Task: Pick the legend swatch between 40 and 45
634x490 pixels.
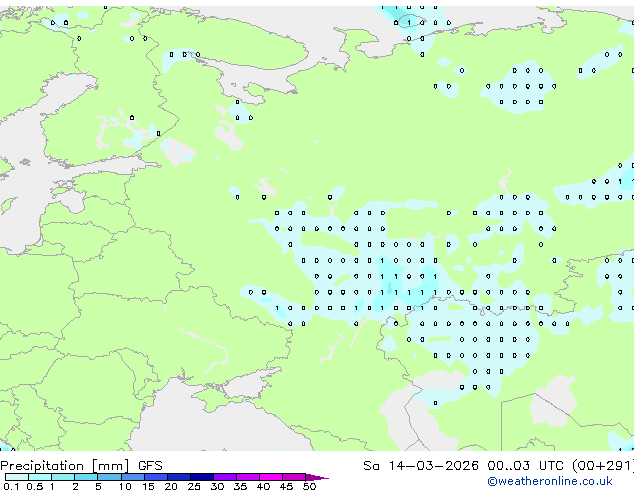Action: [x=271, y=477]
